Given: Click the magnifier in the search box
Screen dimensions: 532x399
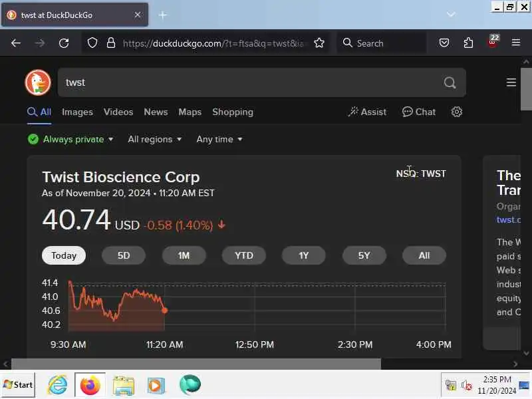Looking at the screenshot, I should 450,82.
